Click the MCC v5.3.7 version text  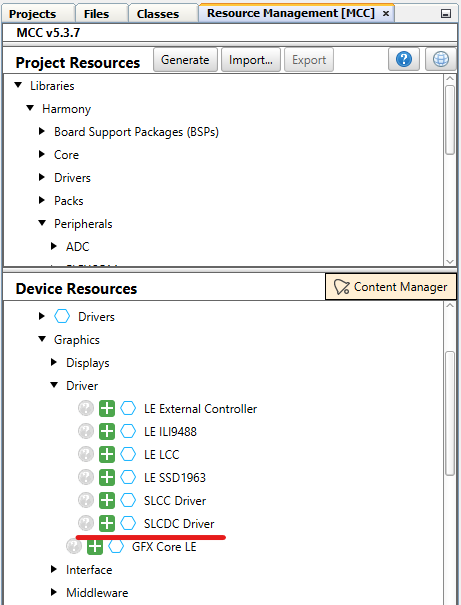pyautogui.click(x=48, y=32)
